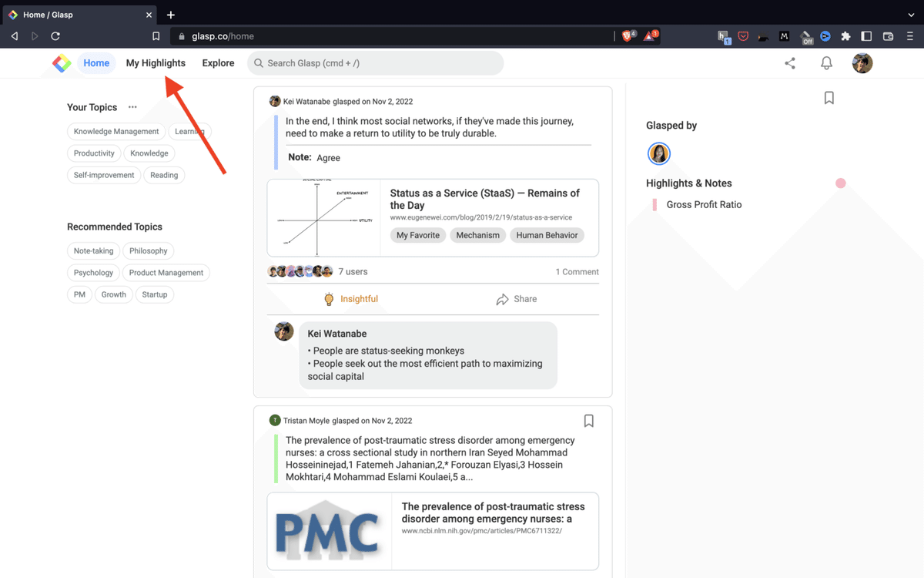Image resolution: width=924 pixels, height=578 pixels.
Task: Toggle the bookmark in right panel
Action: (x=829, y=98)
